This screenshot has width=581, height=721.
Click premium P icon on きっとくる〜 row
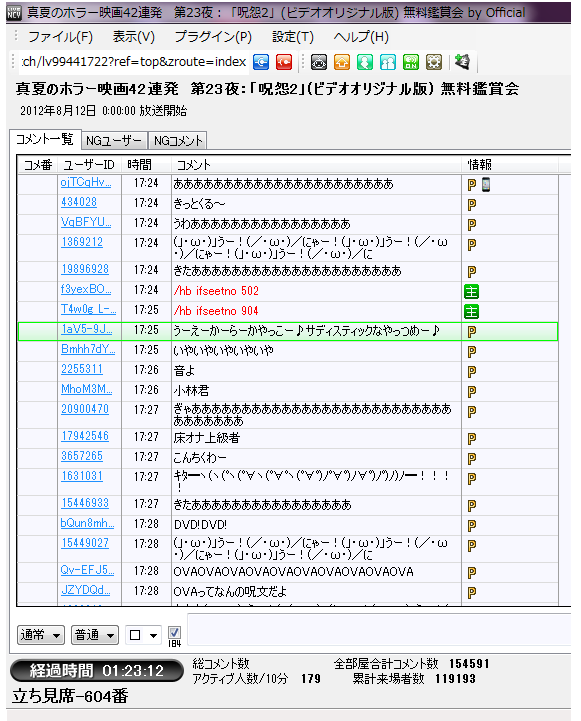472,205
